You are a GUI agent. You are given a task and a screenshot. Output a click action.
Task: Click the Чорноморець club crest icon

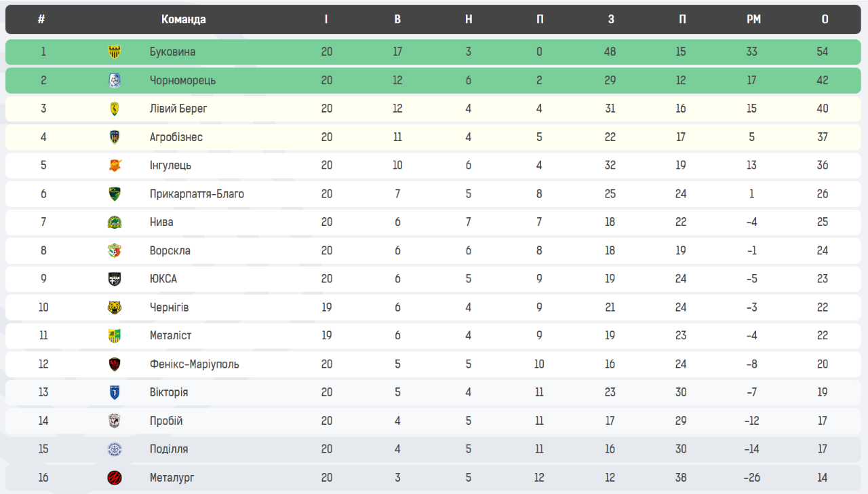(x=115, y=81)
